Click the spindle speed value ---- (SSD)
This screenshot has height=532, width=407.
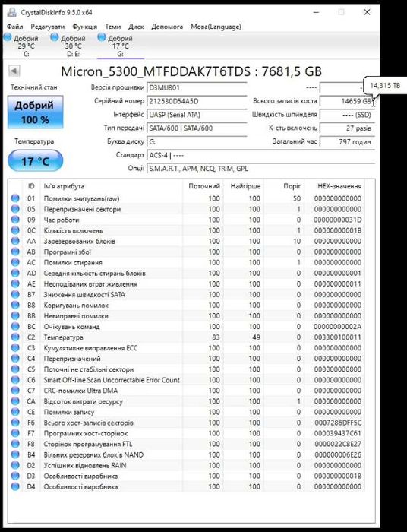pos(347,115)
